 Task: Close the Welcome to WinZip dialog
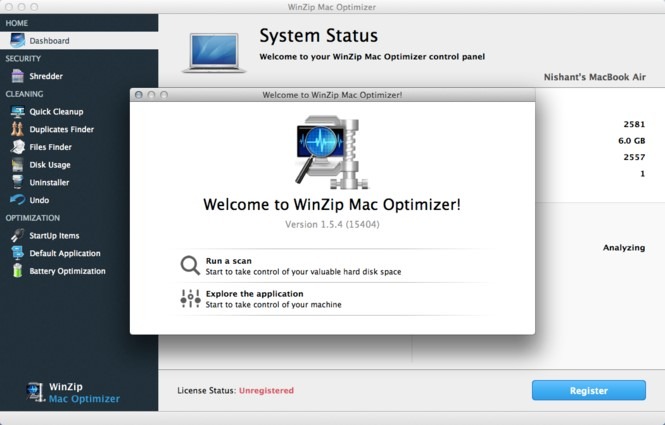tap(139, 94)
